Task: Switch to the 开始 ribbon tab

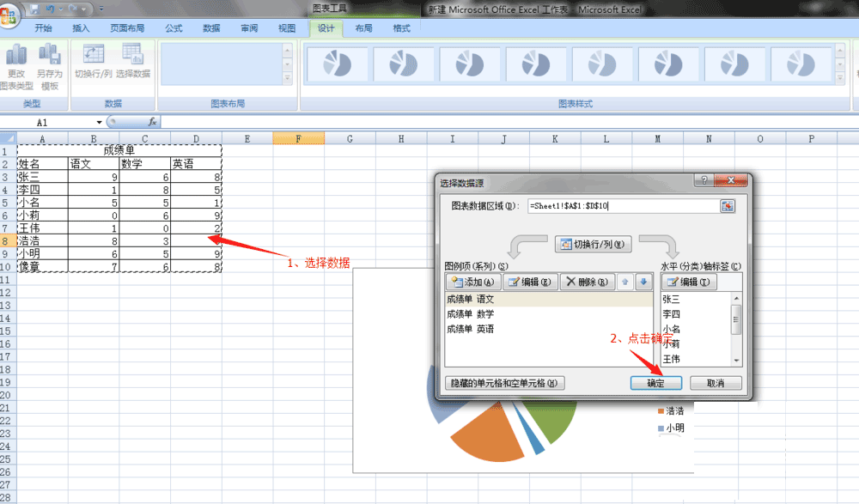Action: click(x=44, y=27)
